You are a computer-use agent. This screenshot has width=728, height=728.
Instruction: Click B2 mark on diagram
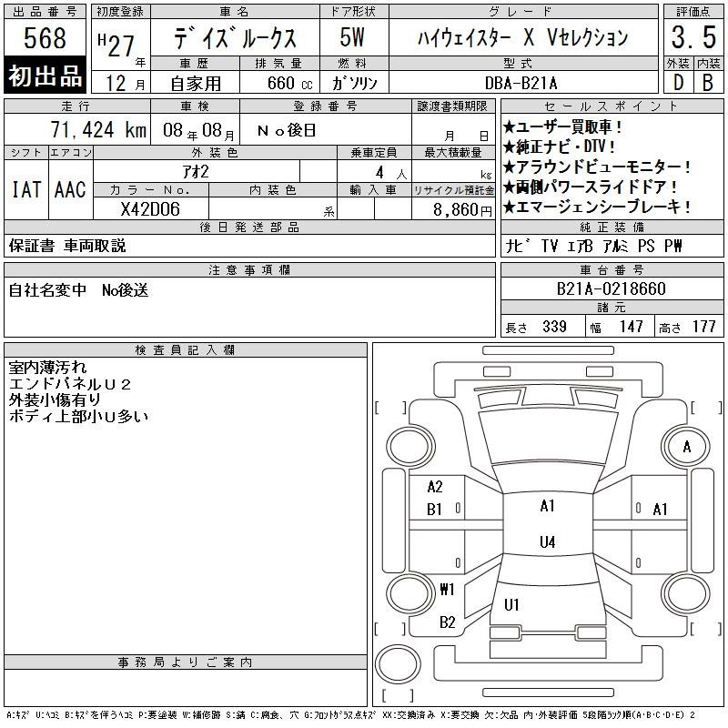click(x=448, y=622)
